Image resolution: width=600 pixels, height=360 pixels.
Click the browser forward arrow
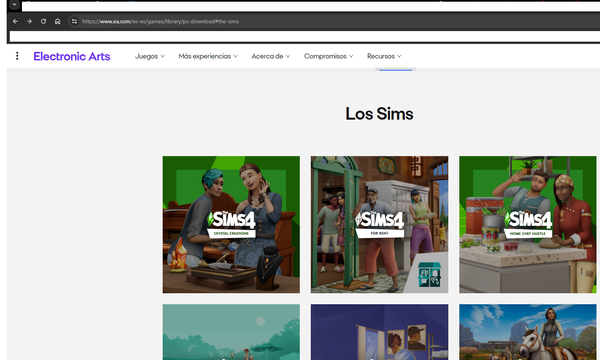29,21
